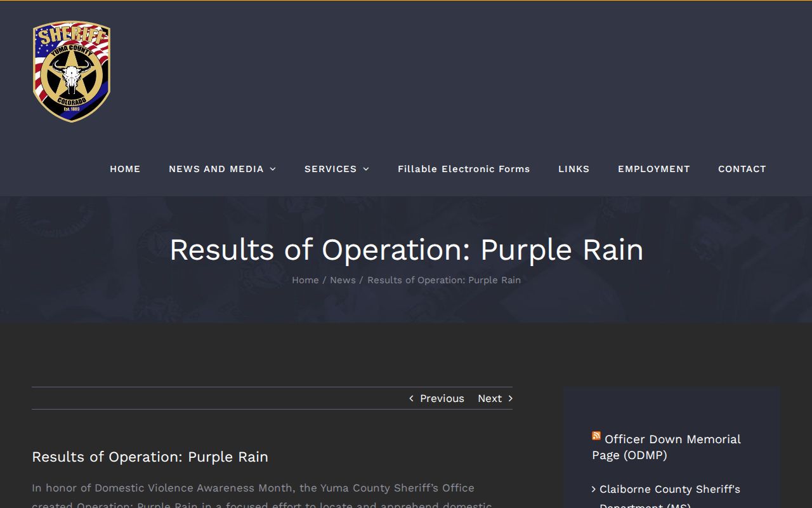The width and height of the screenshot is (812, 508).
Task: Click the paragraph starting "In honor of Domestic Violence"
Action: (262, 495)
